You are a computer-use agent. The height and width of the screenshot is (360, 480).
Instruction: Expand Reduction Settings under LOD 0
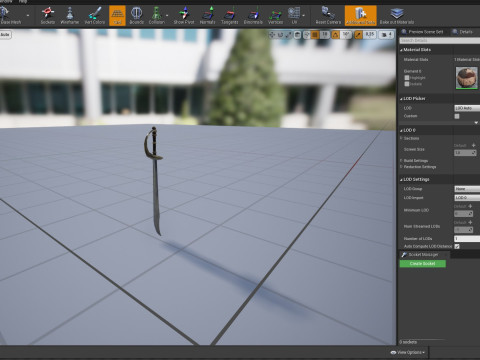click(401, 167)
